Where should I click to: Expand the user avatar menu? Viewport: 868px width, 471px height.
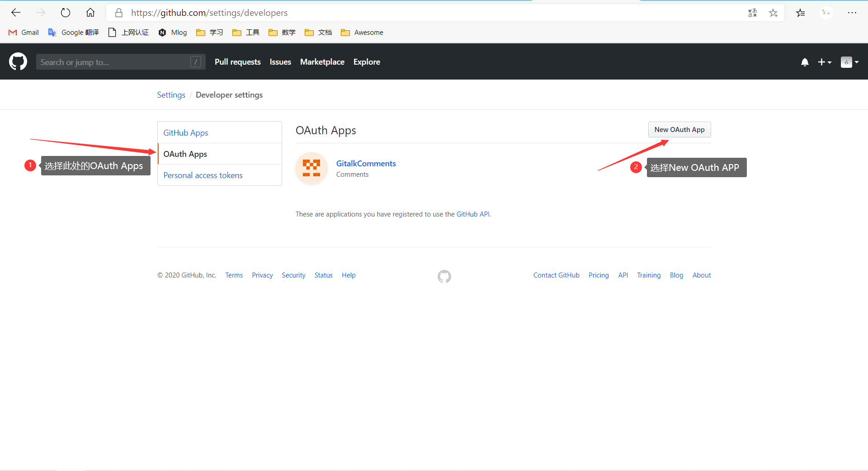point(849,62)
